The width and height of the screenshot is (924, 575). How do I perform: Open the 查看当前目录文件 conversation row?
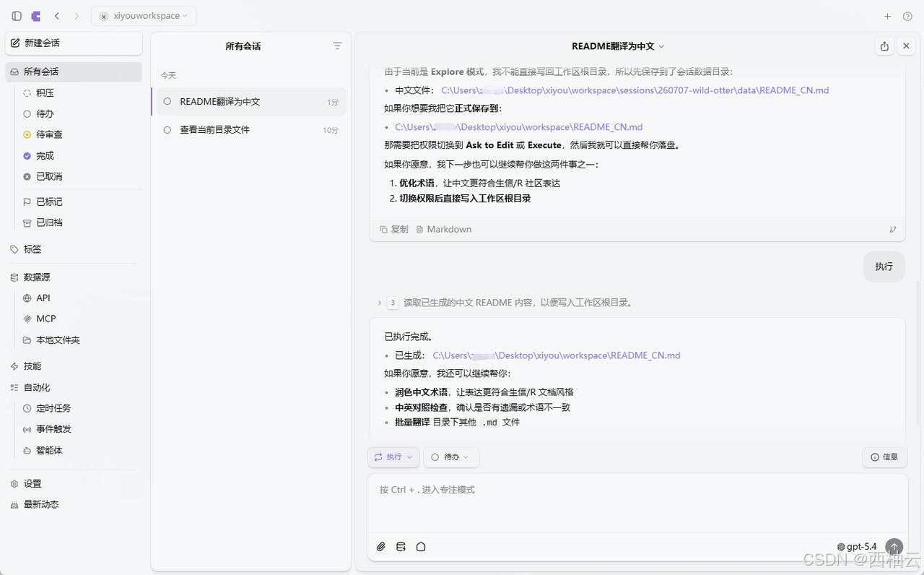pyautogui.click(x=250, y=130)
